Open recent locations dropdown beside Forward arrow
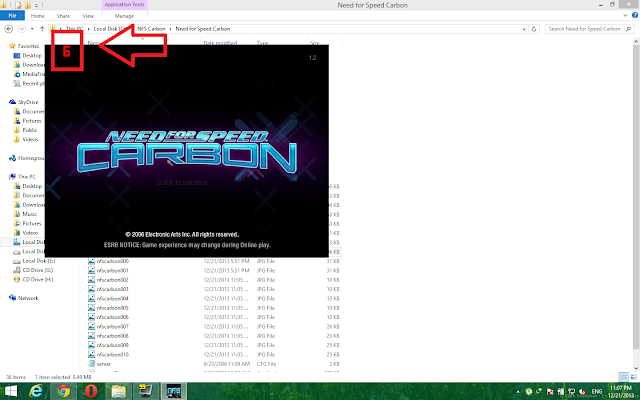This screenshot has width=640, height=400. (x=32, y=29)
